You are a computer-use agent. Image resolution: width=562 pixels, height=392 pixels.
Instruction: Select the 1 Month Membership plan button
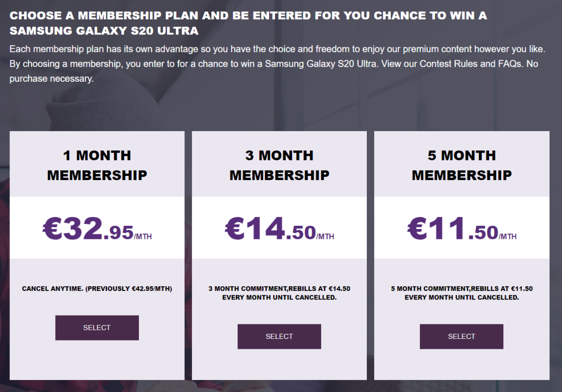coord(97,328)
